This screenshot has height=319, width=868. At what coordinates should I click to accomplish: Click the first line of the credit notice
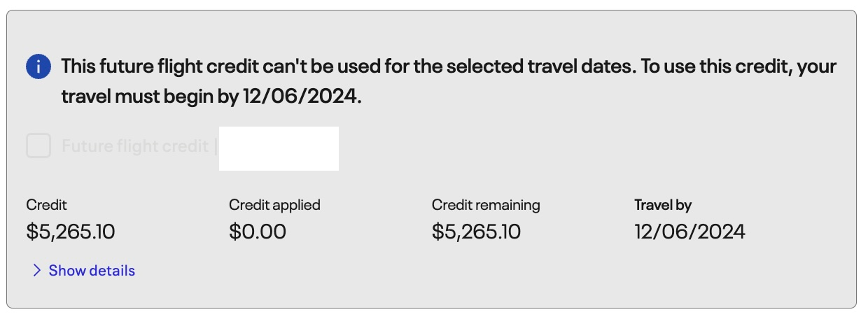448,67
